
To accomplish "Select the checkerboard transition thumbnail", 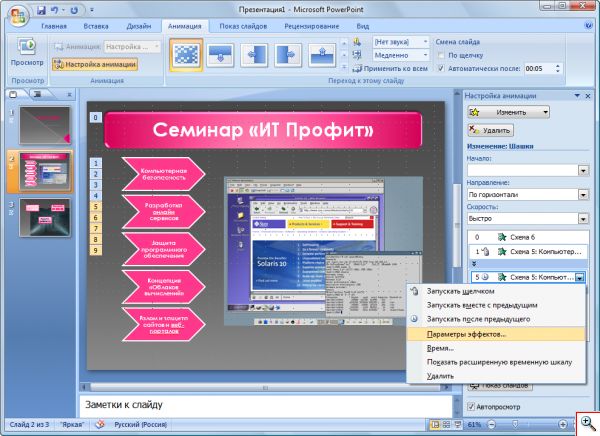I will (x=186, y=56).
